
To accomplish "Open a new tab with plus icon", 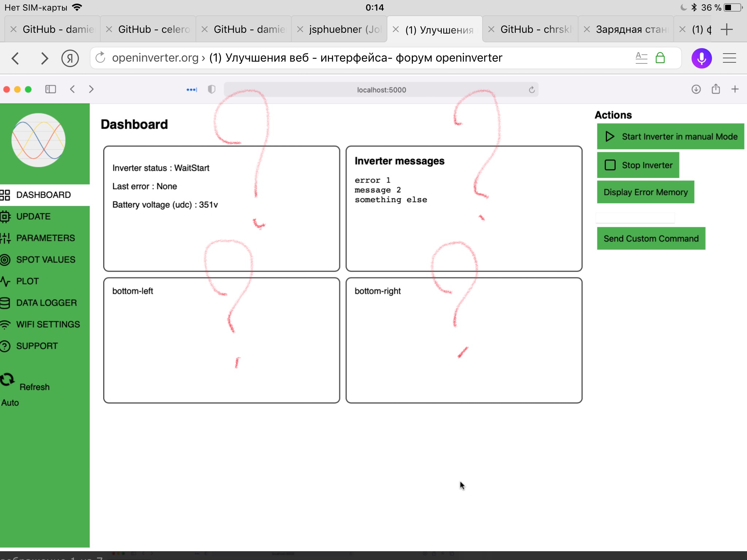I will (727, 30).
